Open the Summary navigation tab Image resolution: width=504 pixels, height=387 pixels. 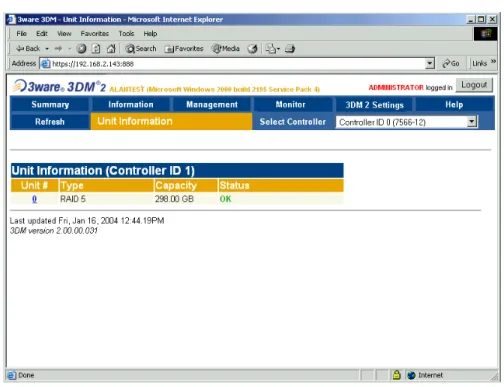click(50, 104)
